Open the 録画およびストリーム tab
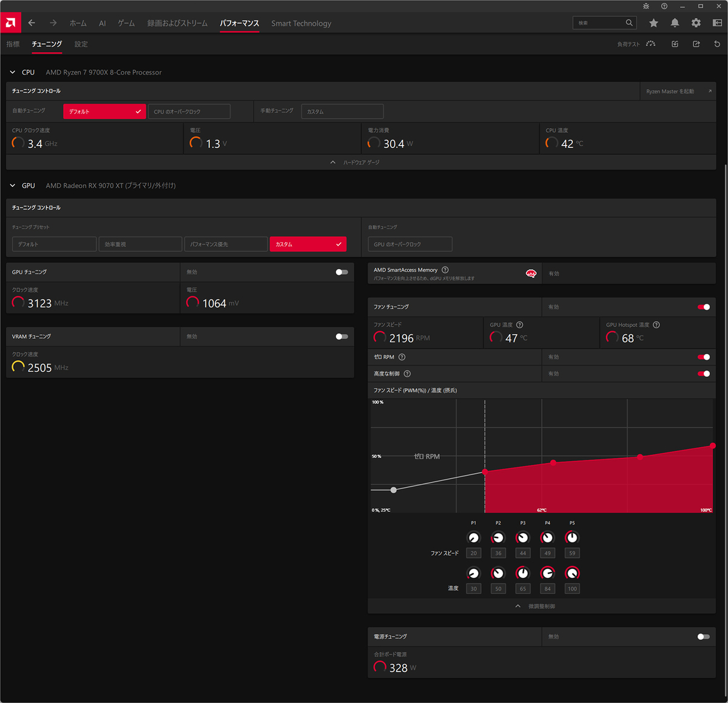Viewport: 728px width, 703px height. pos(177,23)
